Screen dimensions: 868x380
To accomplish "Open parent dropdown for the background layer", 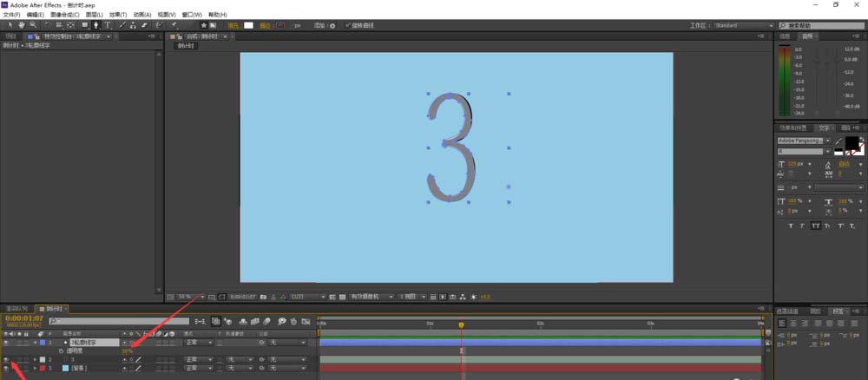I will click(x=287, y=368).
